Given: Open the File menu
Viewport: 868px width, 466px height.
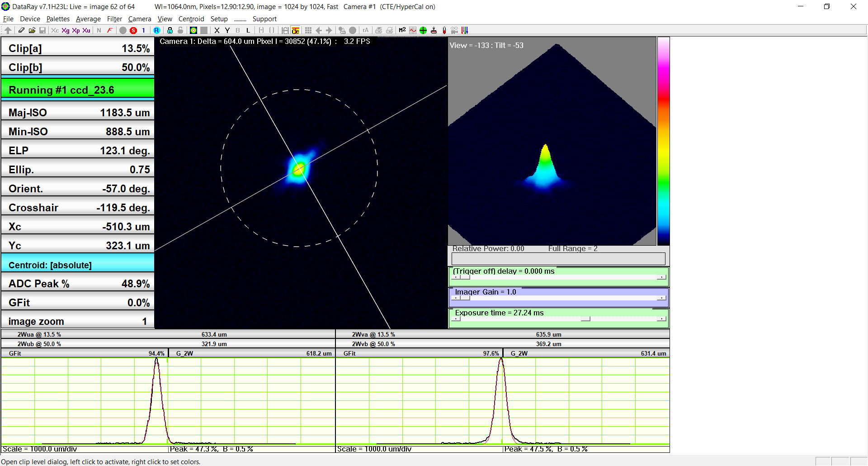Looking at the screenshot, I should pyautogui.click(x=8, y=19).
